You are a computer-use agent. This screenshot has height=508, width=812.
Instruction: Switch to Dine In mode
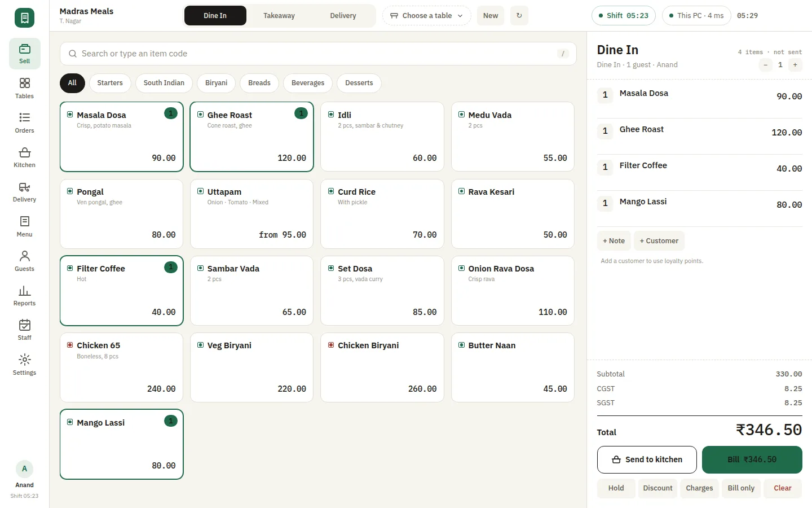pos(215,16)
